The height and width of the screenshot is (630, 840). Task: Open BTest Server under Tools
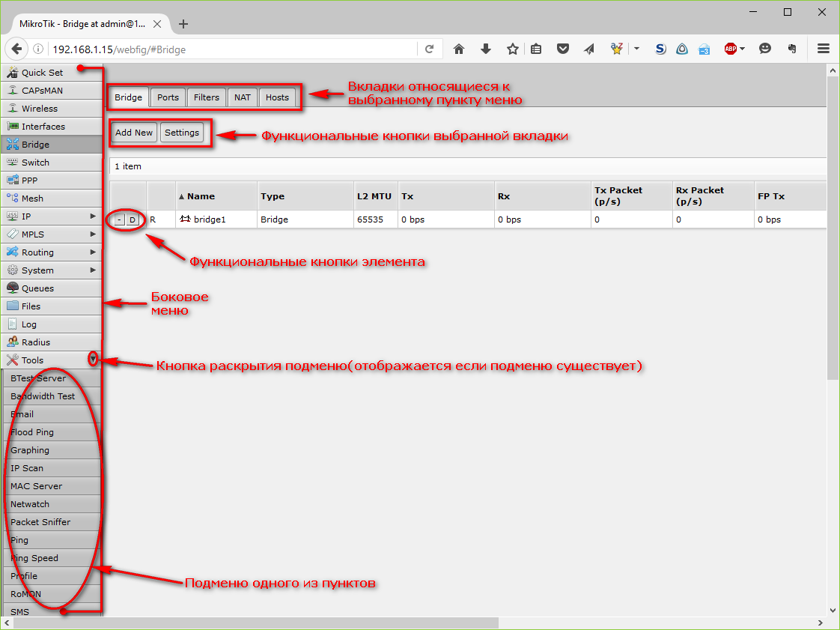click(x=52, y=378)
